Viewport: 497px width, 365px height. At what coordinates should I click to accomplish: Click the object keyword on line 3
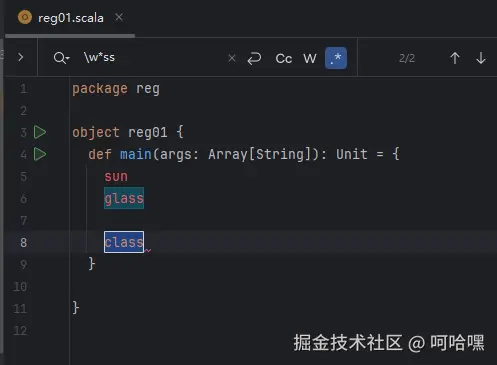pos(96,132)
